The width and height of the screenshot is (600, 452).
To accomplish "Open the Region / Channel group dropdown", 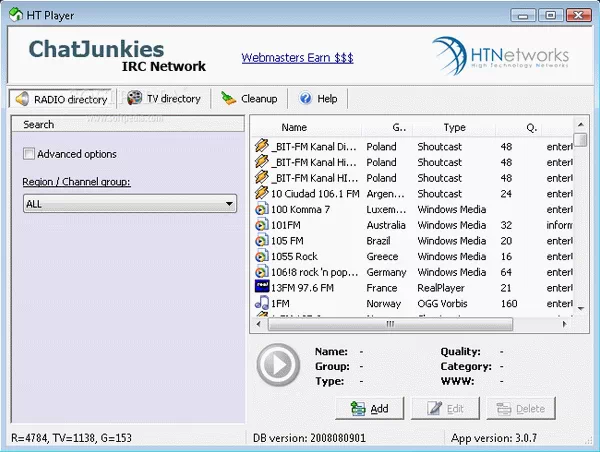I will pyautogui.click(x=130, y=203).
